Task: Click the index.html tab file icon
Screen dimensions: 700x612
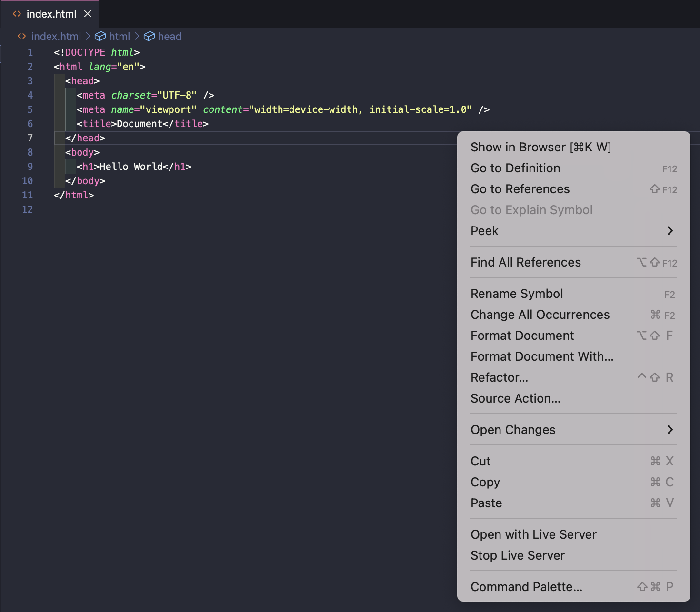Action: point(17,14)
